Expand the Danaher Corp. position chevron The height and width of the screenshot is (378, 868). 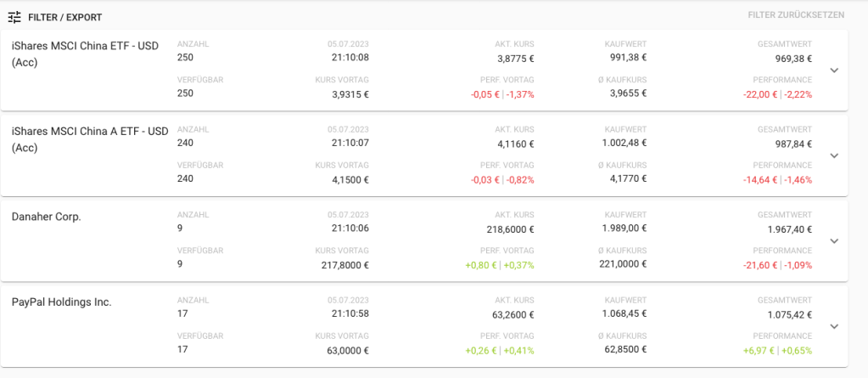click(834, 240)
